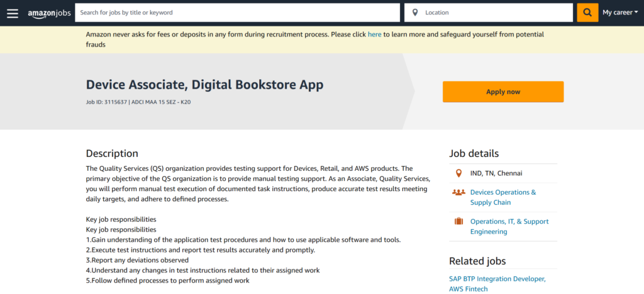Click the IND, TN, Chennai location text
Viewport: 644px width, 294px height.
tap(496, 173)
